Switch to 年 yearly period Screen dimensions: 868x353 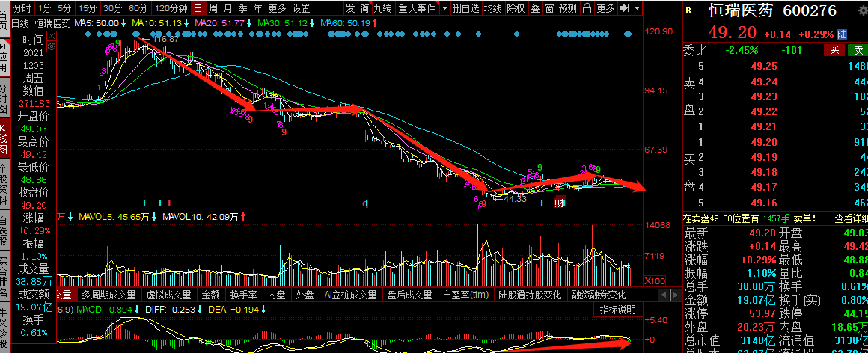pos(257,8)
